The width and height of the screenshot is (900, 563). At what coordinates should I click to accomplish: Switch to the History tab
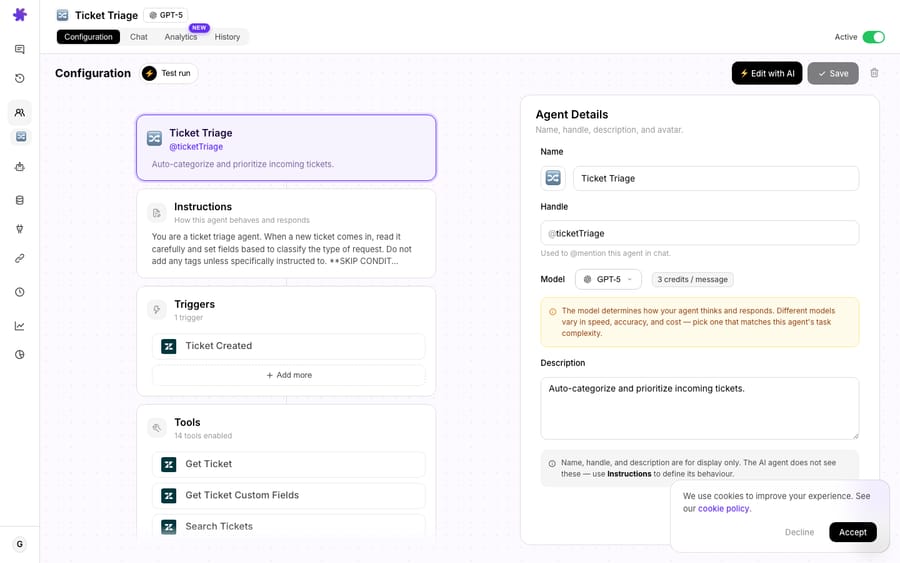(x=227, y=37)
